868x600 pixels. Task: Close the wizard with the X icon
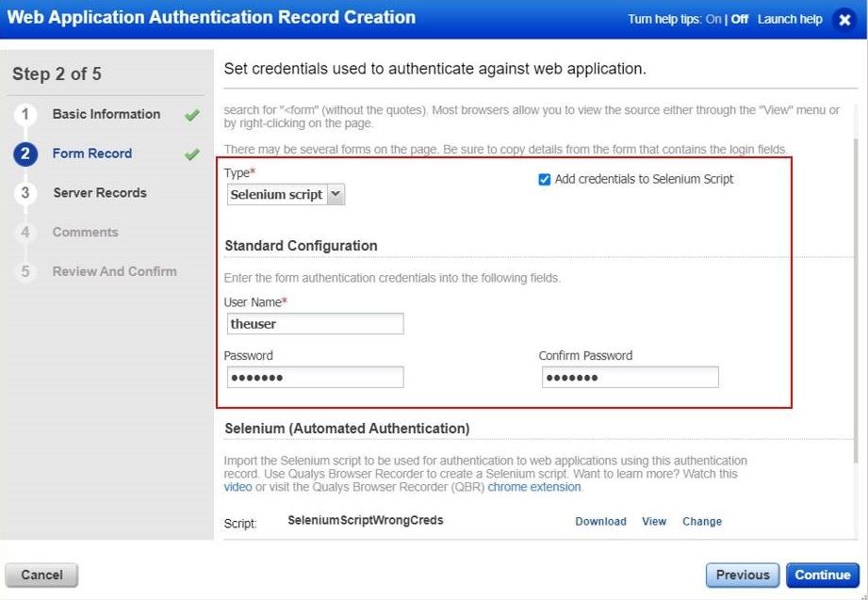(x=844, y=20)
